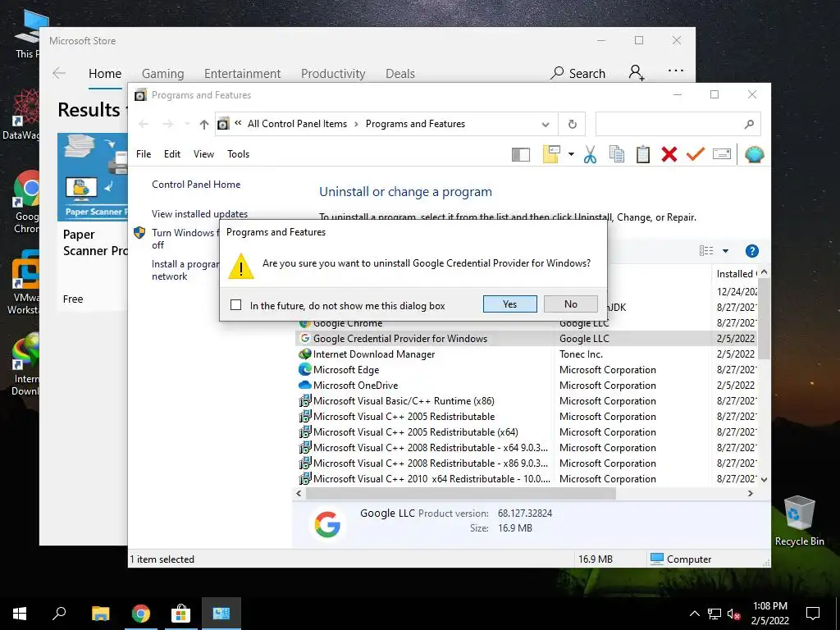The image size is (840, 630).
Task: Select Google Credential Provider for Windows row
Action: pos(527,339)
